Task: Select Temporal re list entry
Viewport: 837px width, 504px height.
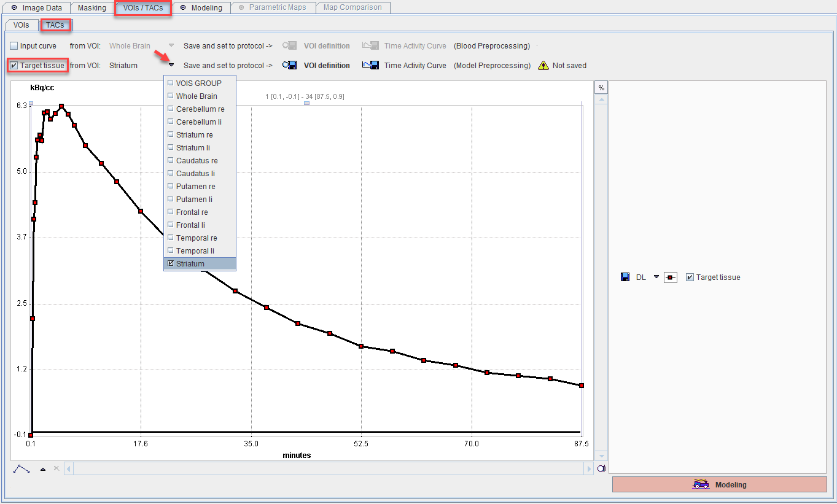Action: click(200, 238)
